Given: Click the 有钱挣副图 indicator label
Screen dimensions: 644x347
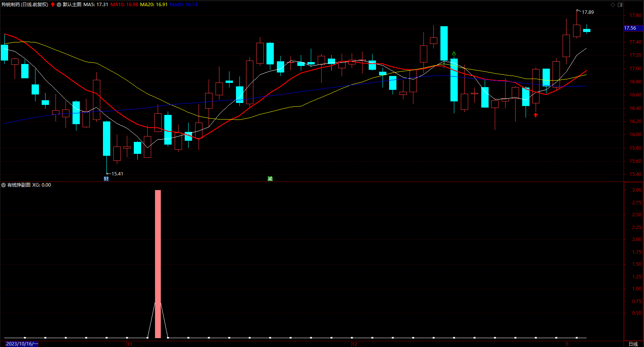Looking at the screenshot, I should [19, 185].
